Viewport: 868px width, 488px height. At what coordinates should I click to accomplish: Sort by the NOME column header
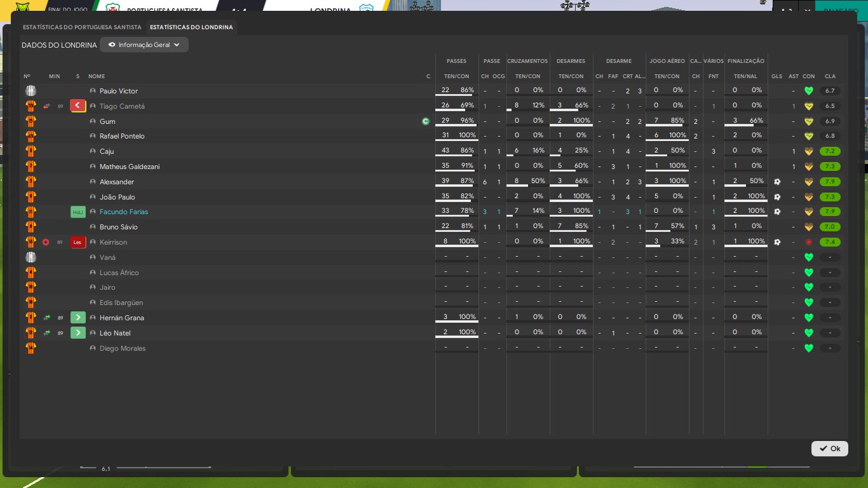97,76
